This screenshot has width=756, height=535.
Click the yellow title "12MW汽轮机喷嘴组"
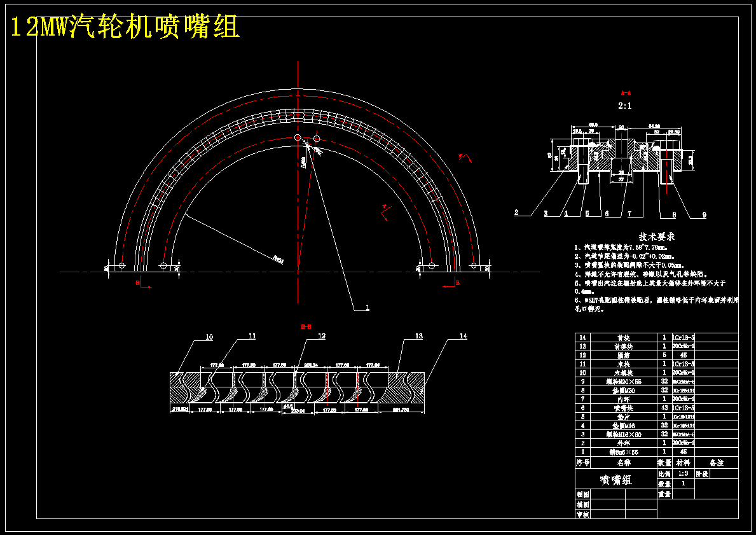pyautogui.click(x=125, y=27)
